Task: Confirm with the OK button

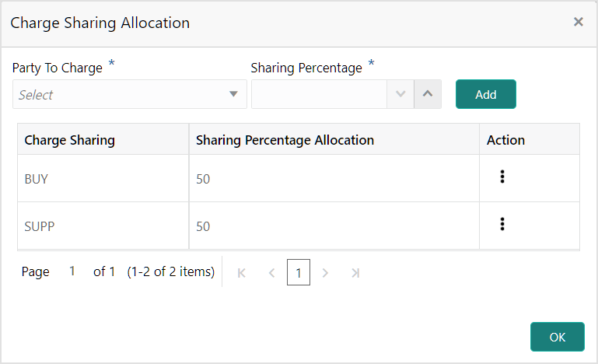Action: coord(557,337)
